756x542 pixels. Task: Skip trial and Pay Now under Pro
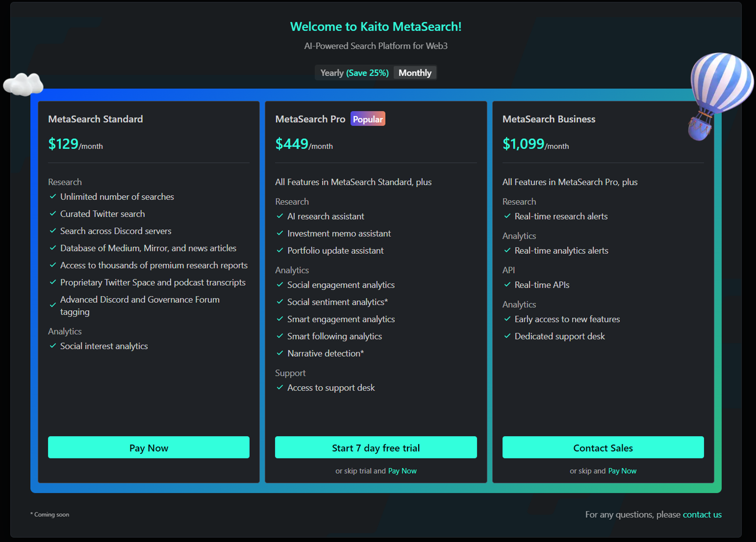[x=402, y=471]
